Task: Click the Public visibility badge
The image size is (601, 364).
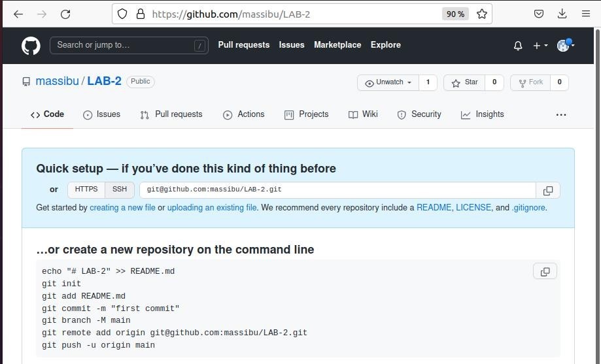Action: (x=141, y=82)
